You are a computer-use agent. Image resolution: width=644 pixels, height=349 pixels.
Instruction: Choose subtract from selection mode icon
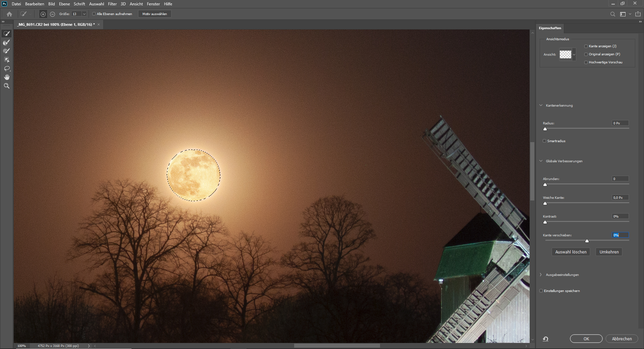[x=52, y=14]
